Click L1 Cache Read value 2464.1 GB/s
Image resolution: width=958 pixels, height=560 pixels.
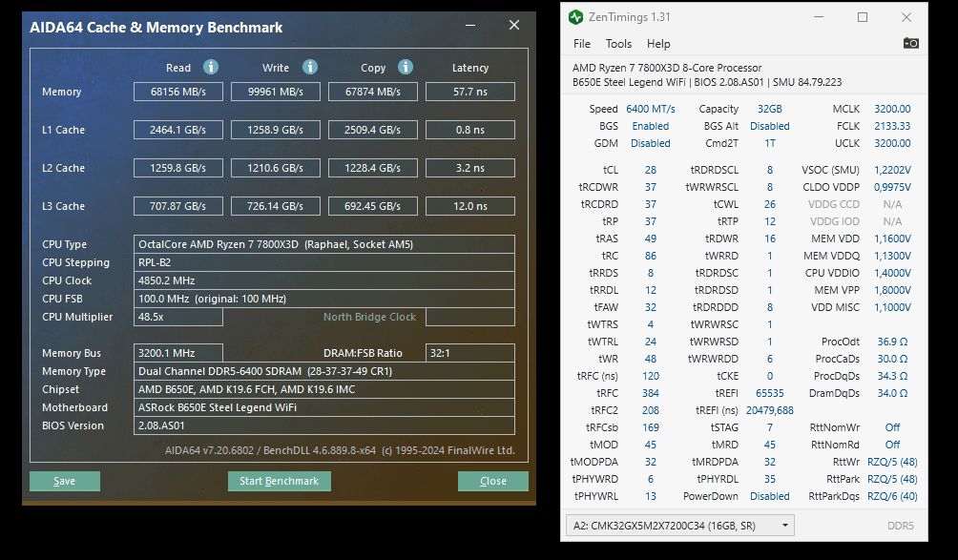pyautogui.click(x=178, y=130)
